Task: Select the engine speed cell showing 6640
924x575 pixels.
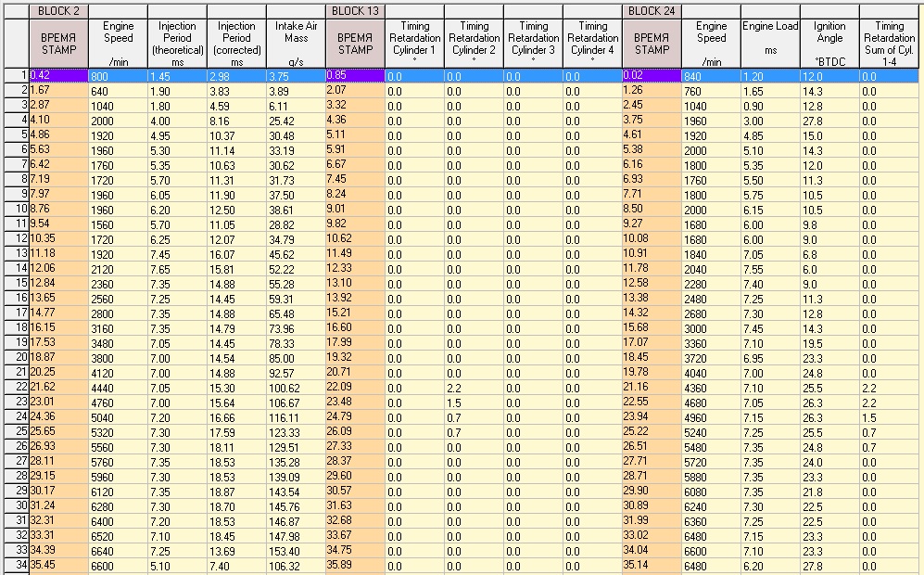Action: tap(118, 551)
